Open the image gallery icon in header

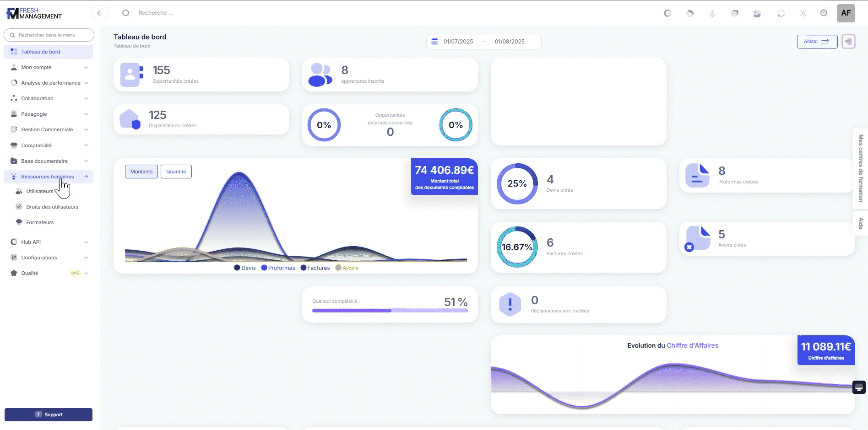[x=757, y=13]
